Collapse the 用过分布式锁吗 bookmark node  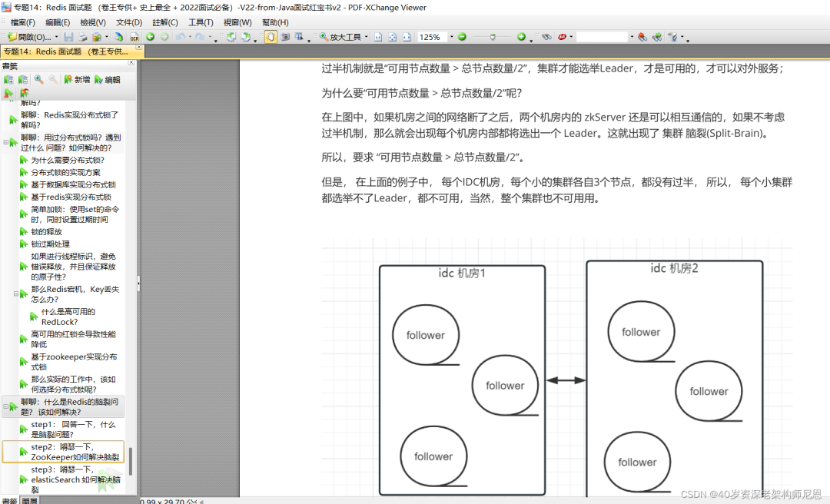click(x=6, y=142)
